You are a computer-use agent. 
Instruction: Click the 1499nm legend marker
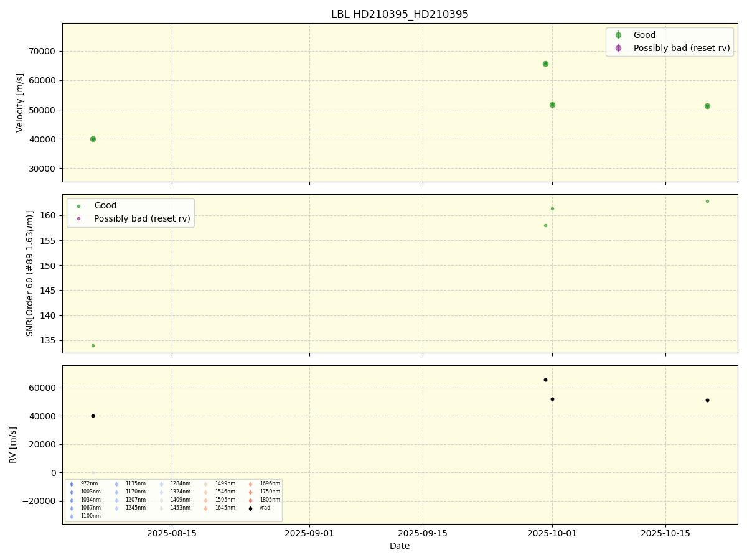(x=205, y=484)
